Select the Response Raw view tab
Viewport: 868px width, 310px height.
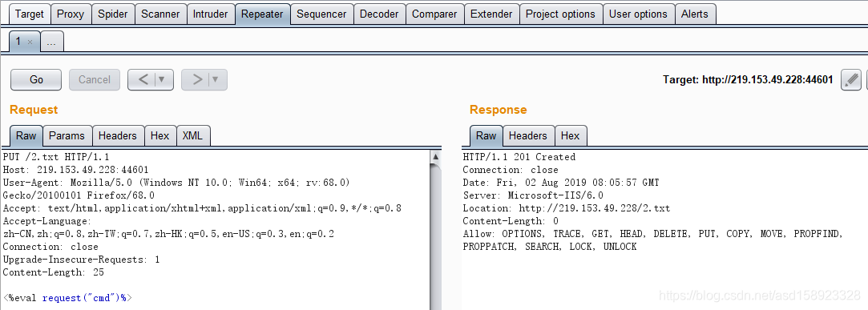486,135
